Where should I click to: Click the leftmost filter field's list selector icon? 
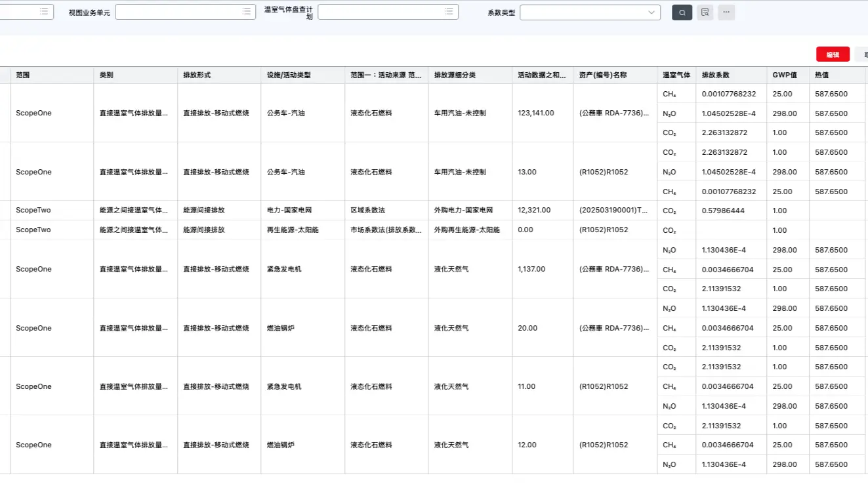(x=44, y=11)
